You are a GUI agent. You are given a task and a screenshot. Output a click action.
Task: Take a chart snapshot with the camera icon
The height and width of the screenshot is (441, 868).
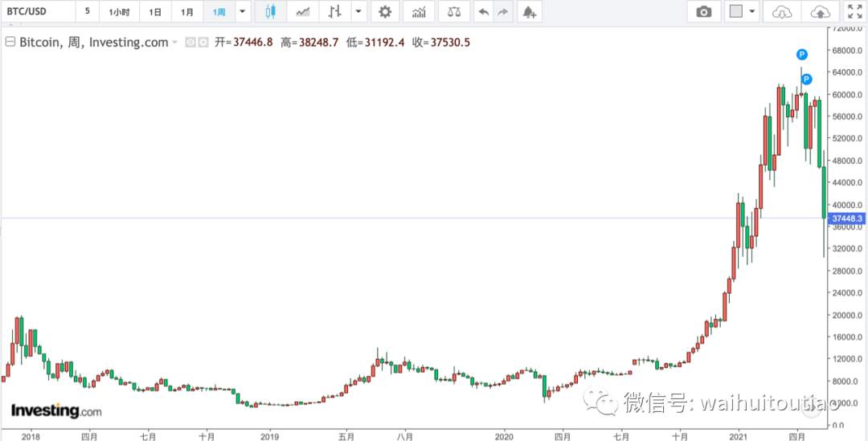click(703, 11)
